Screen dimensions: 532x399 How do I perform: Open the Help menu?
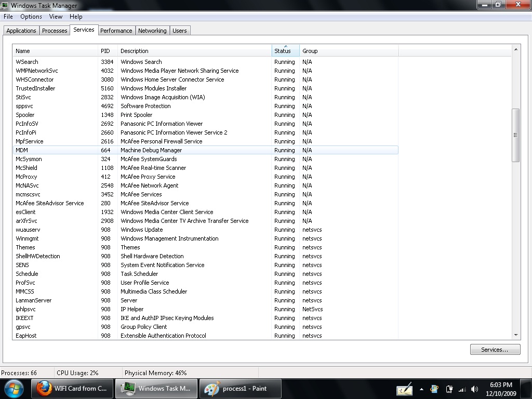tap(76, 17)
